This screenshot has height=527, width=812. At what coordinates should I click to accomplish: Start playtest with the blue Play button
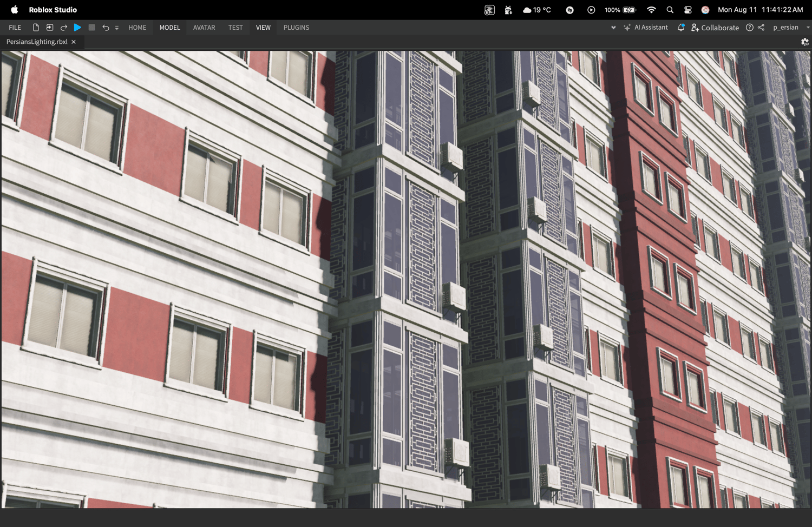coord(78,28)
